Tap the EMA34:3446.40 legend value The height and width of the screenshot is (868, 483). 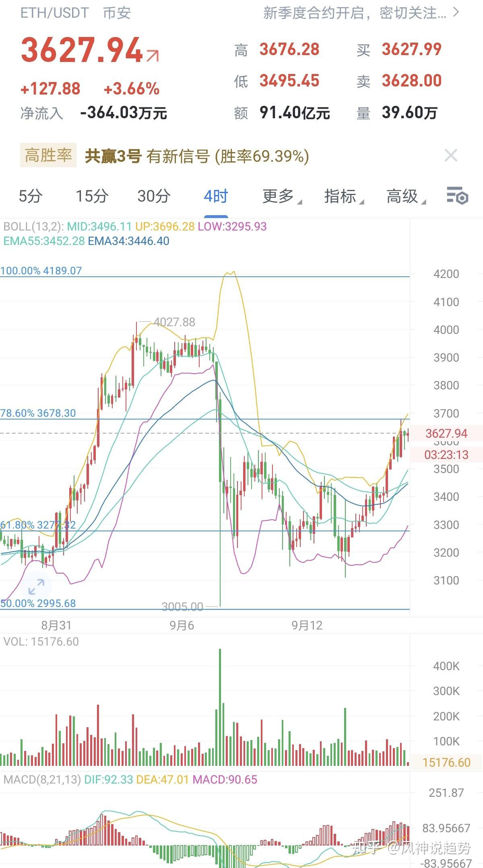point(129,241)
